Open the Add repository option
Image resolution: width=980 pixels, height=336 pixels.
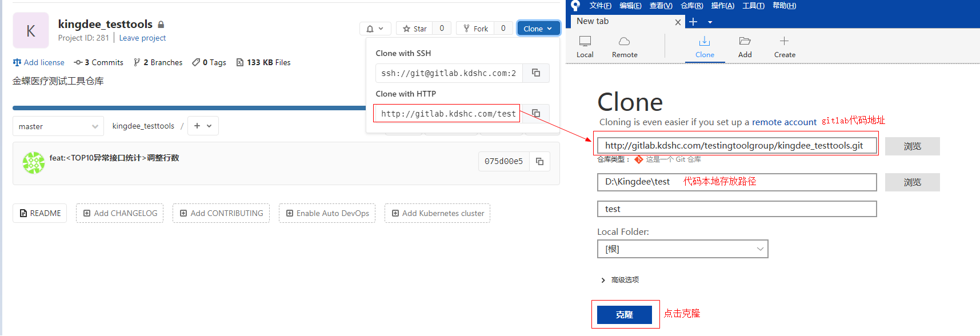(745, 47)
